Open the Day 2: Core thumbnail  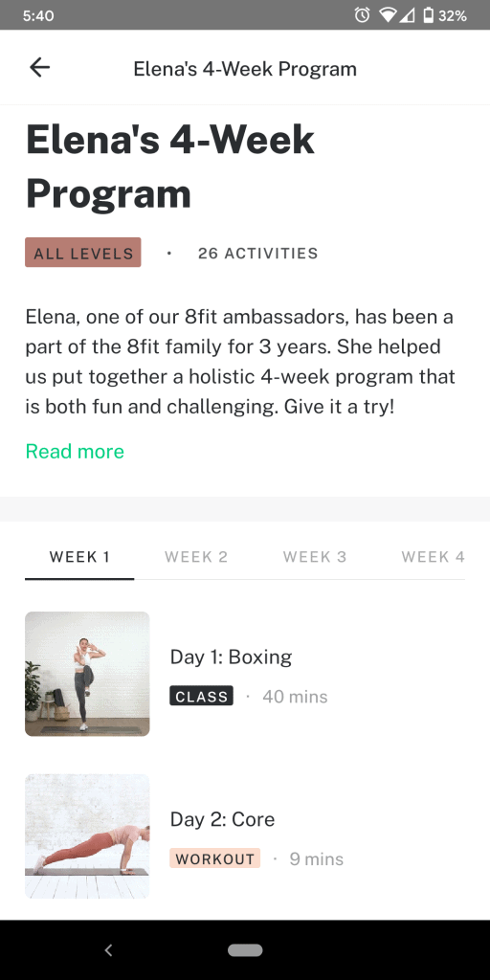tap(87, 836)
